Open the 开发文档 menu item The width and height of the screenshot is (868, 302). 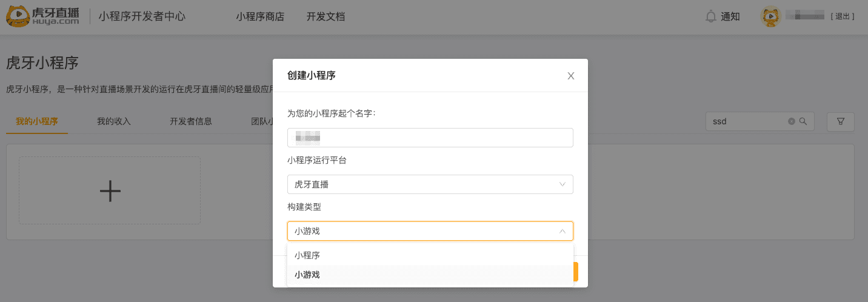pos(326,16)
